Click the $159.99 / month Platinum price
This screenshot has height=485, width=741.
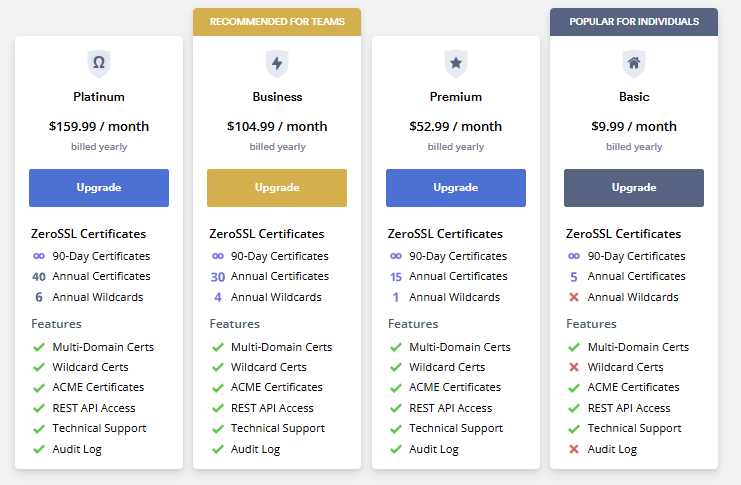99,127
